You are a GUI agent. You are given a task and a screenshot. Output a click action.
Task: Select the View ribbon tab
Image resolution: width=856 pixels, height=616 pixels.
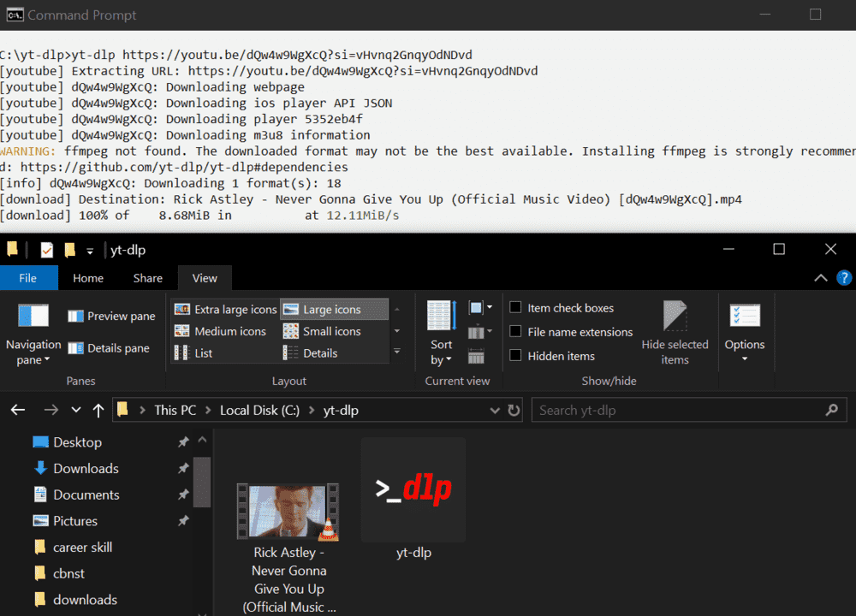tap(205, 278)
